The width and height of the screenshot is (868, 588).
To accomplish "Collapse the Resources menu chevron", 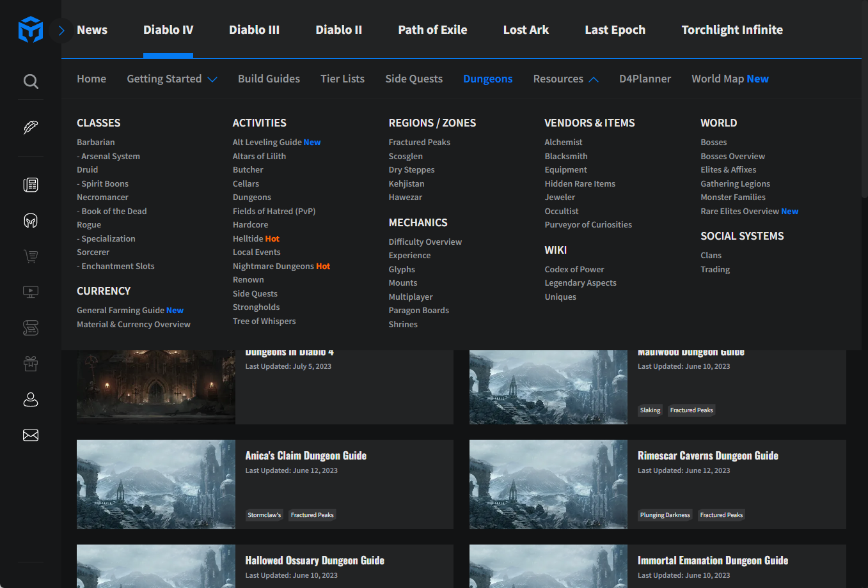I will [594, 79].
